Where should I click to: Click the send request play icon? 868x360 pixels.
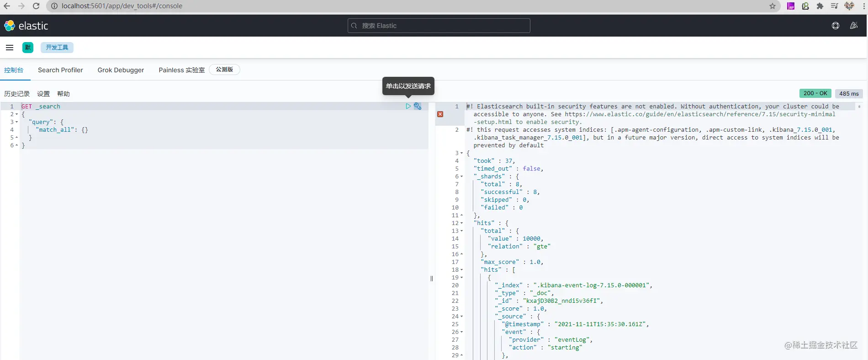click(408, 106)
